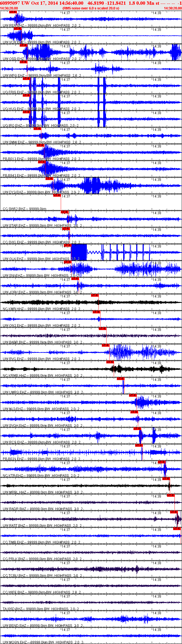This screenshot has height=644, width=182.
Task: Click the red pick flag on UW DY2 trace
Action: [49, 179]
